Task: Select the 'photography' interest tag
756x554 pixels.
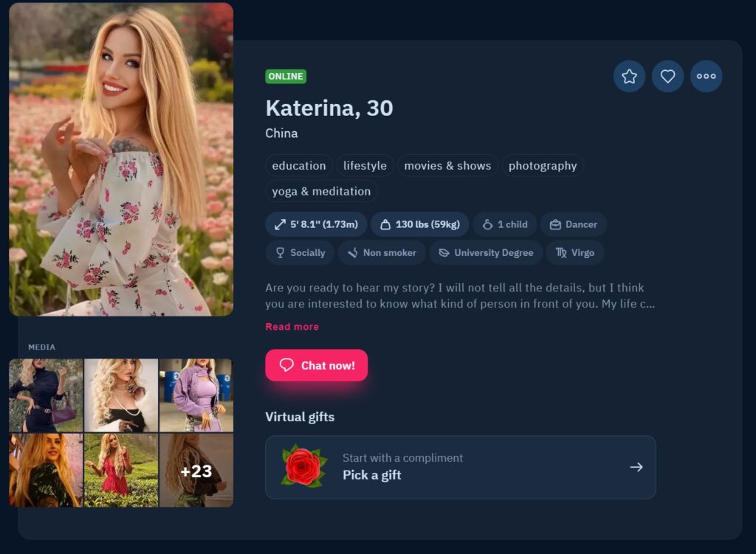Action: tap(543, 165)
